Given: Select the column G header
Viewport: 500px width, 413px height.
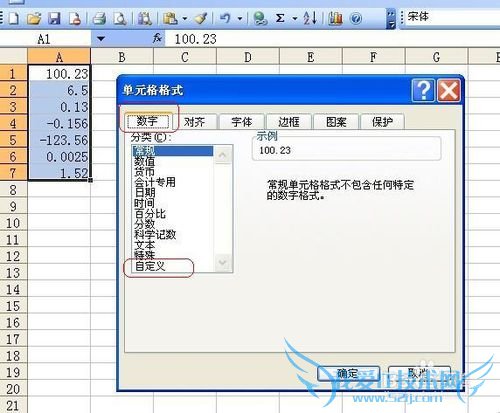Looking at the screenshot, I should [x=437, y=57].
